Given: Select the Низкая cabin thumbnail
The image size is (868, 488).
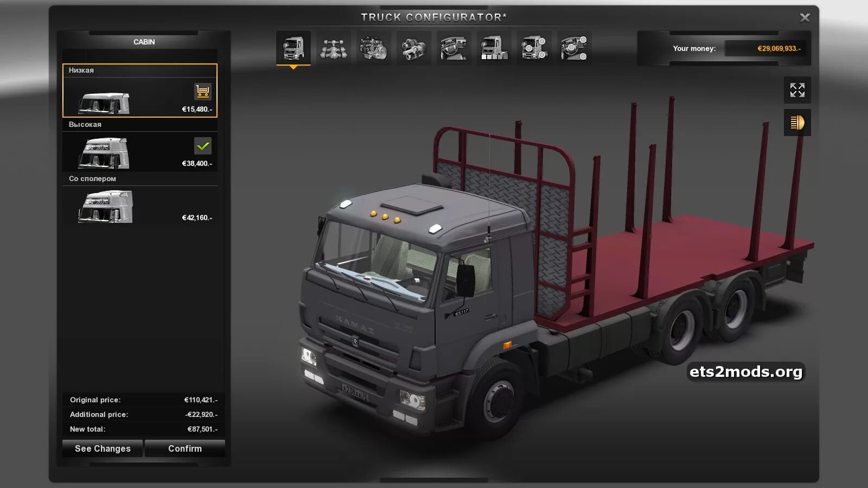Looking at the screenshot, I should coord(104,103).
